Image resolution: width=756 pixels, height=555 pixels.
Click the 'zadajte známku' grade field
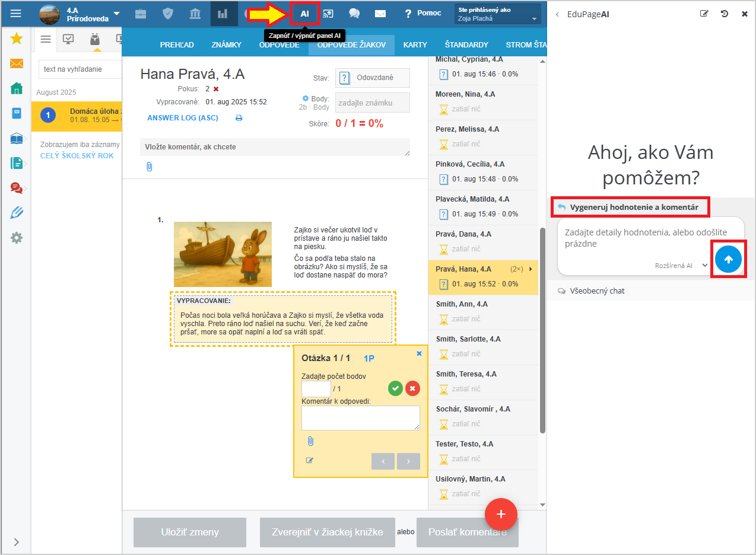[373, 103]
